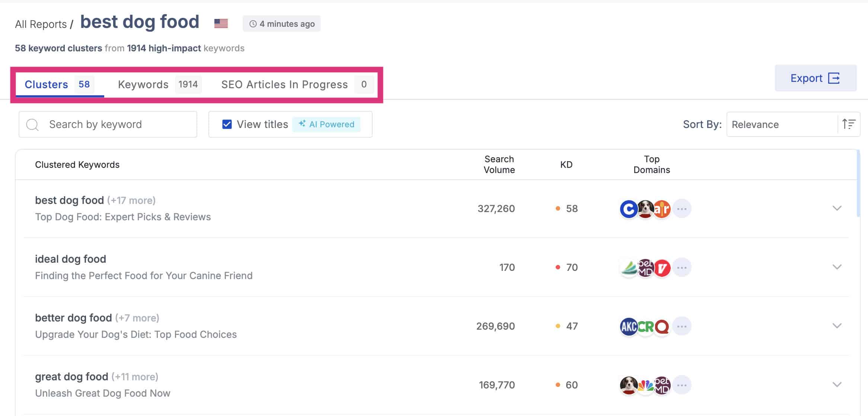Click the 'best dog food' cluster keyword

coord(69,200)
